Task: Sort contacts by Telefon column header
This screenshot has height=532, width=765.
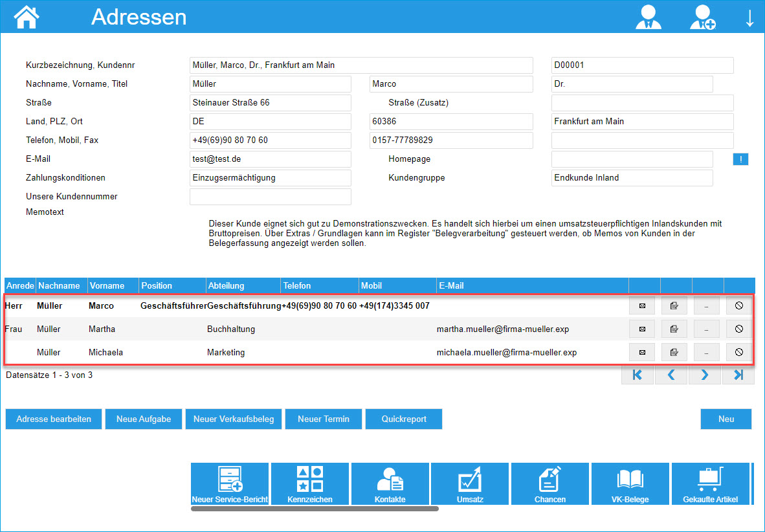Action: tap(320, 286)
